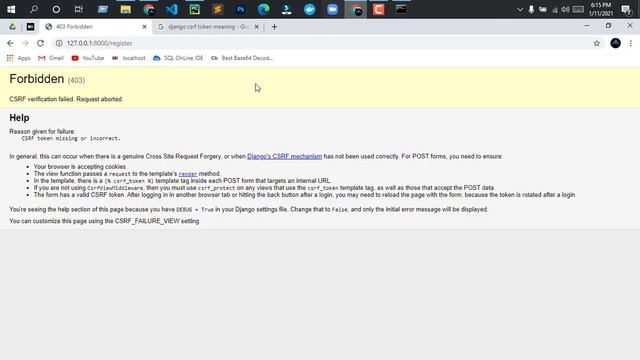Click 'CSRF verification failed. Request aborted.' text

click(66, 99)
